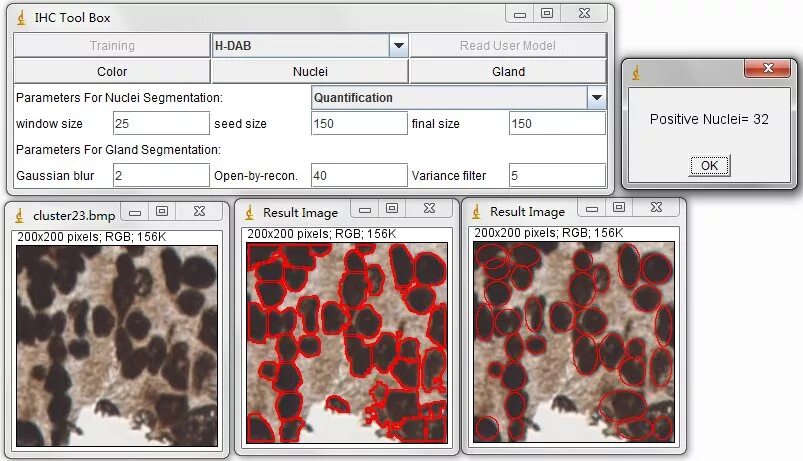
Task: Click 'Parameters For Nuclei Segmentation:' label
Action: pos(119,98)
